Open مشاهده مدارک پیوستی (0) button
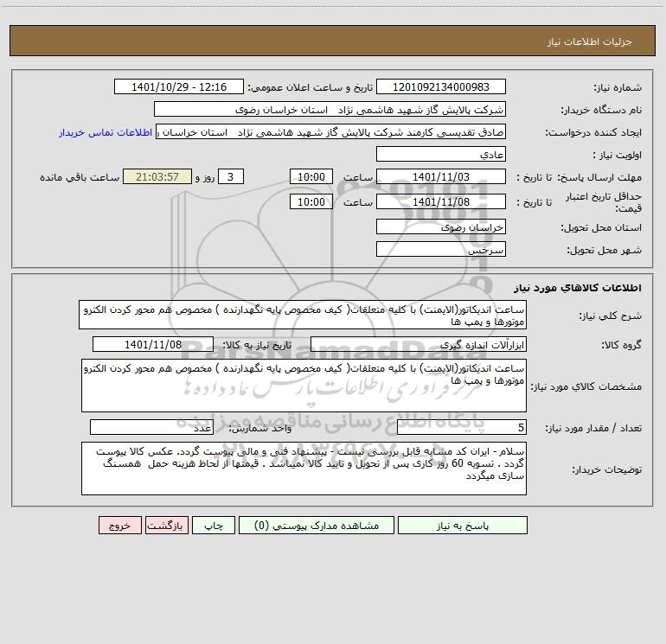The width and height of the screenshot is (666, 644). 317,525
